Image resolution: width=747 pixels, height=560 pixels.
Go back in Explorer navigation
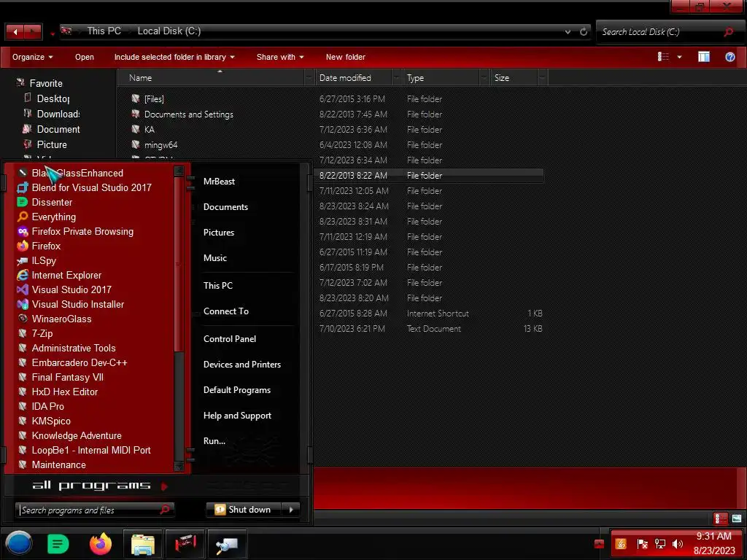tap(15, 32)
